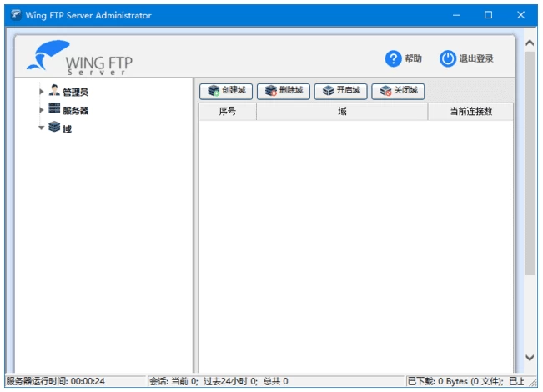Click the Wing FTP Server logo
Screen dimensions: 543x392
tap(79, 58)
